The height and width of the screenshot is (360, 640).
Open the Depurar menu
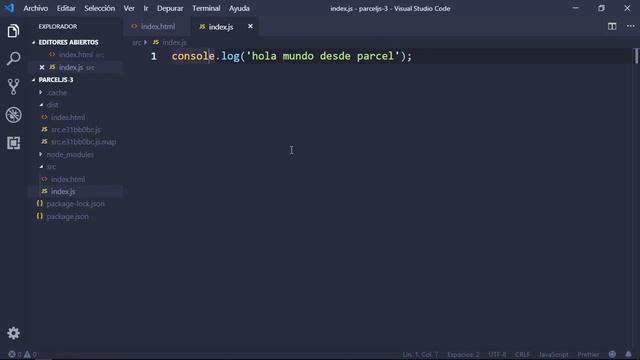[170, 8]
